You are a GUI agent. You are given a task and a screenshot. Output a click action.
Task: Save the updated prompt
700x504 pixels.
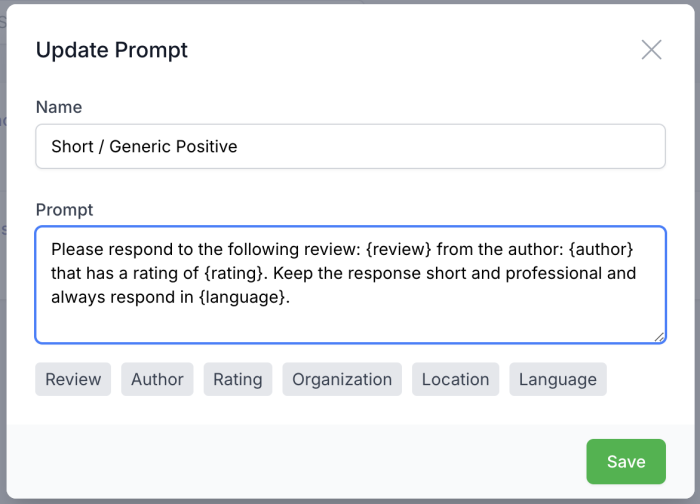coord(625,462)
